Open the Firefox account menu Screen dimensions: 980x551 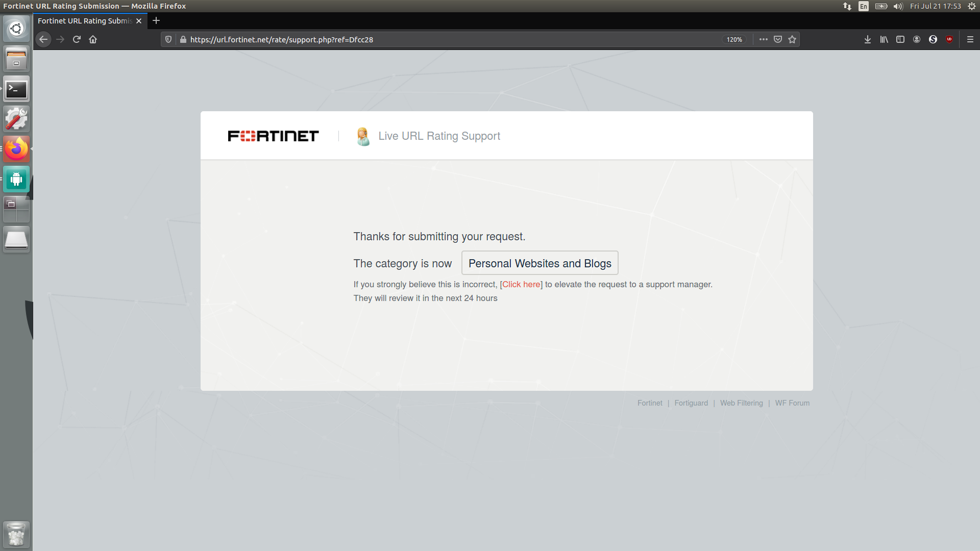(x=917, y=39)
